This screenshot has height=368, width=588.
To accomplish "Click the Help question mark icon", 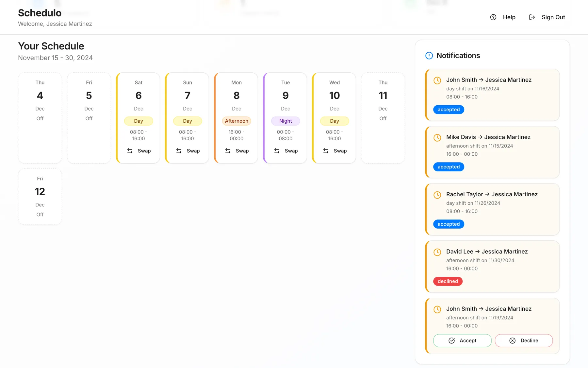I will point(493,17).
